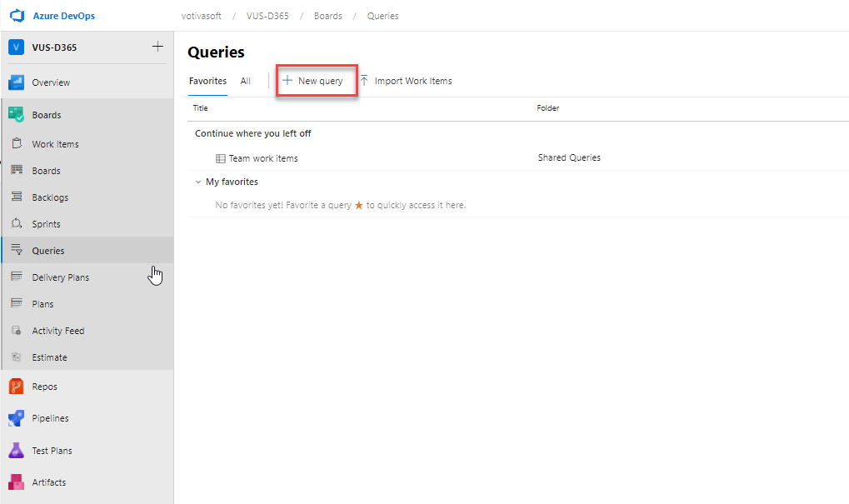Select Backlogs in the sidebar

(x=50, y=197)
